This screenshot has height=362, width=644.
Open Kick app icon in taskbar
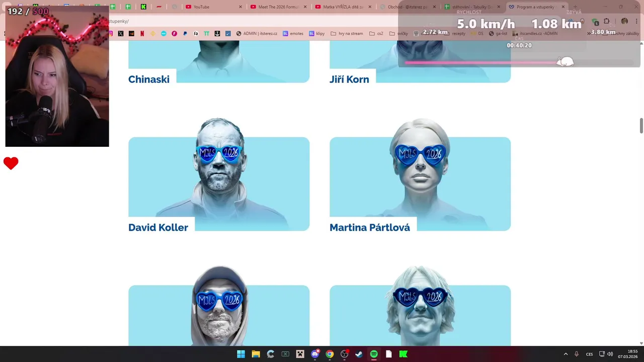tap(403, 354)
